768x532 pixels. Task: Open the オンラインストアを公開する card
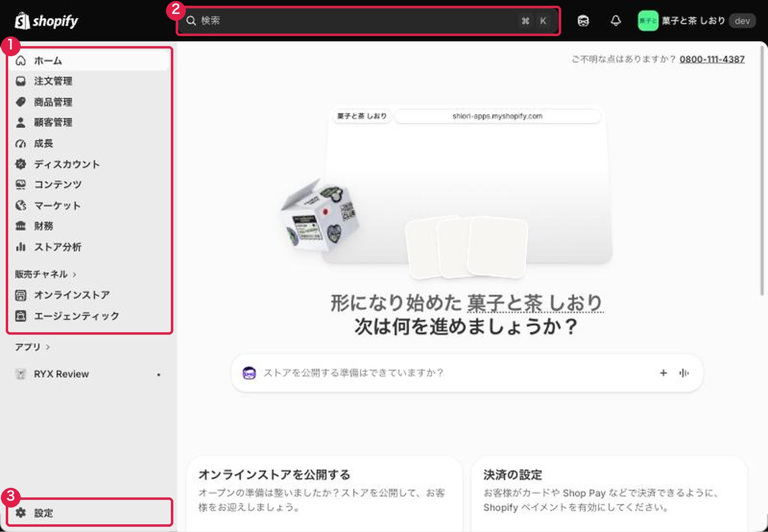click(x=324, y=494)
